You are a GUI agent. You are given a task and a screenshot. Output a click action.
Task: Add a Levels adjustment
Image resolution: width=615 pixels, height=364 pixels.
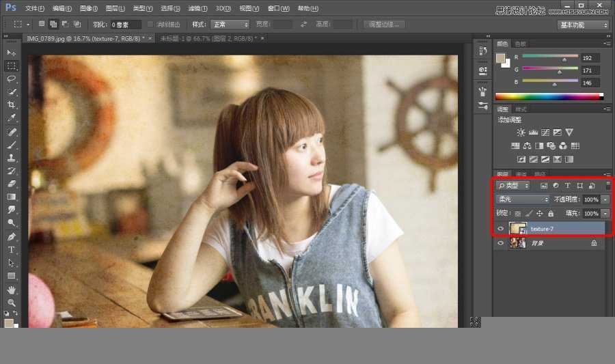point(533,132)
